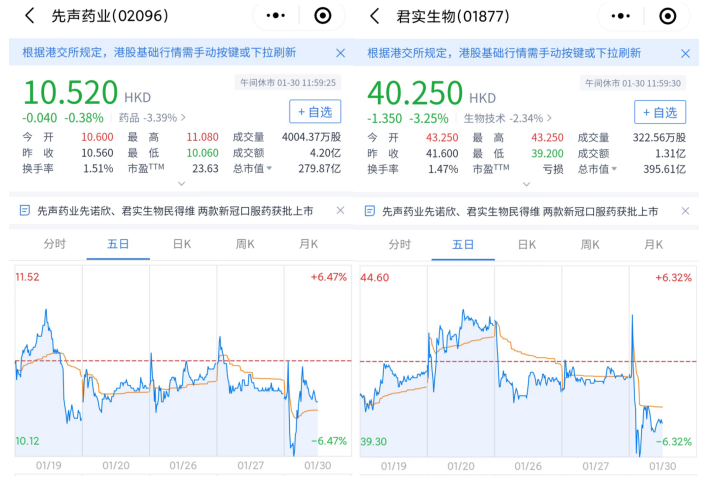Add 先声药业 to watchlist with +自选
The width and height of the screenshot is (704, 484).
click(315, 111)
